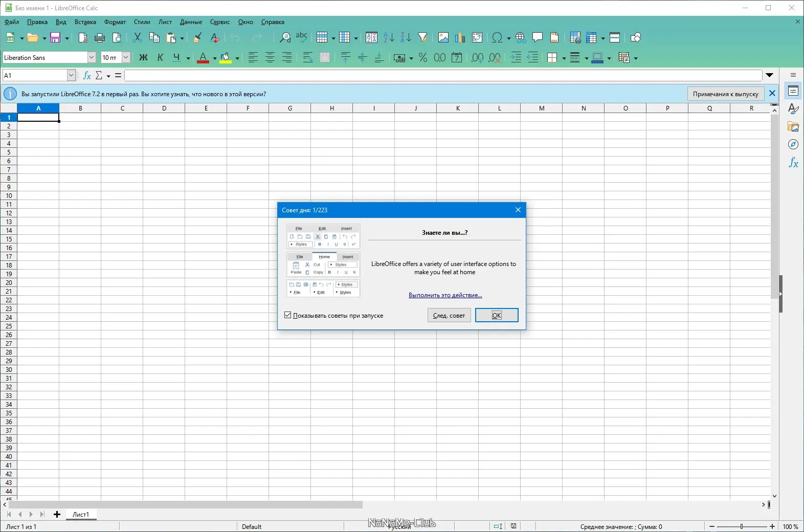
Task: Open the Select Function (Sum) dropdown arrow
Action: (108, 76)
